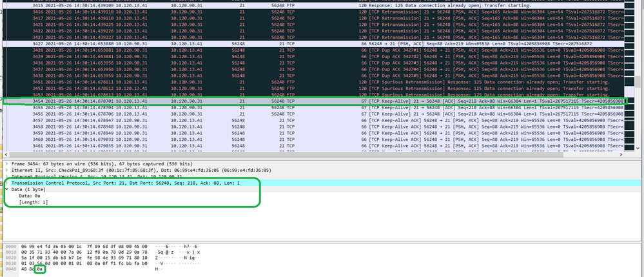Expand the Ethernet II details node
644x277 pixels.
[7, 171]
